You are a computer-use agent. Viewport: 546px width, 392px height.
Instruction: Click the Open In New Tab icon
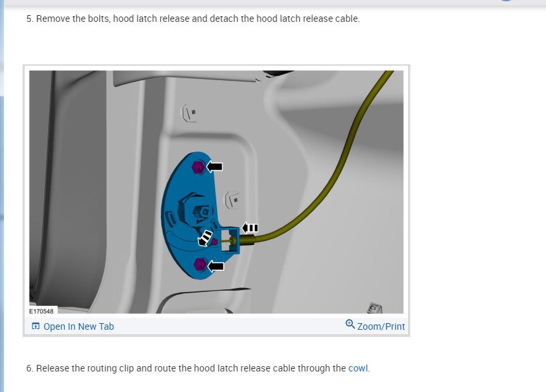pos(36,326)
